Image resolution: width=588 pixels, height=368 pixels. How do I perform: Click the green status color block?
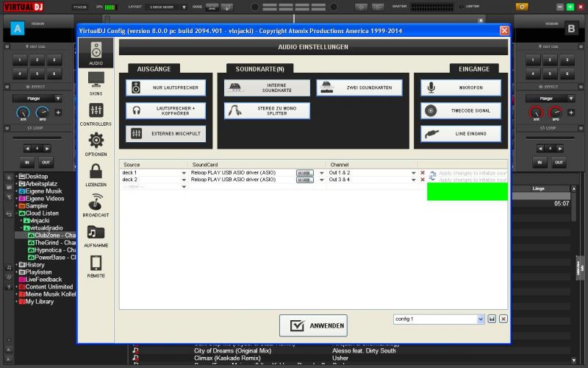467,191
